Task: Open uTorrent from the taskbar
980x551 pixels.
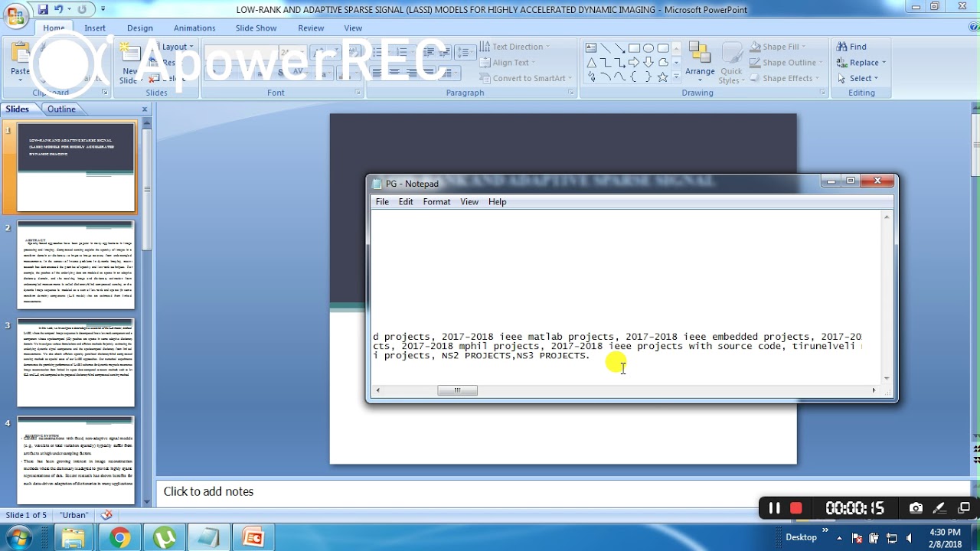Action: (164, 538)
